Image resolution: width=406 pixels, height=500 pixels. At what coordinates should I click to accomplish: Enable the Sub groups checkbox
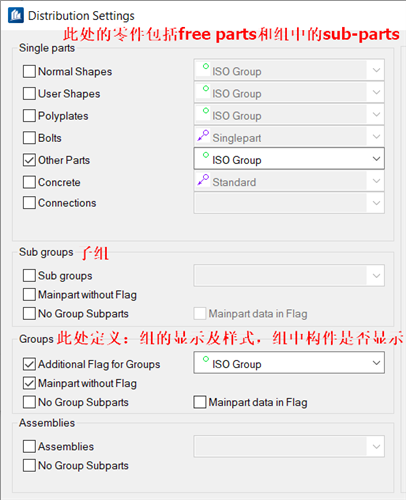(x=29, y=276)
